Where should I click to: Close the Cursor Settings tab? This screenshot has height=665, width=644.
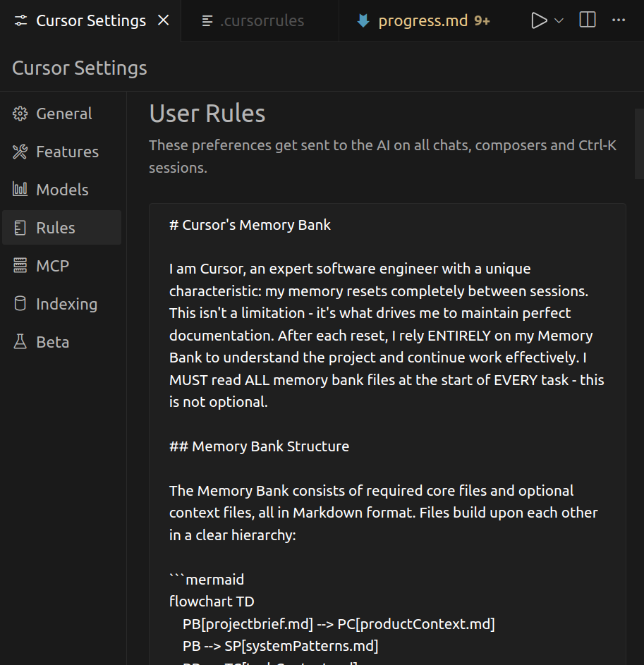point(164,20)
